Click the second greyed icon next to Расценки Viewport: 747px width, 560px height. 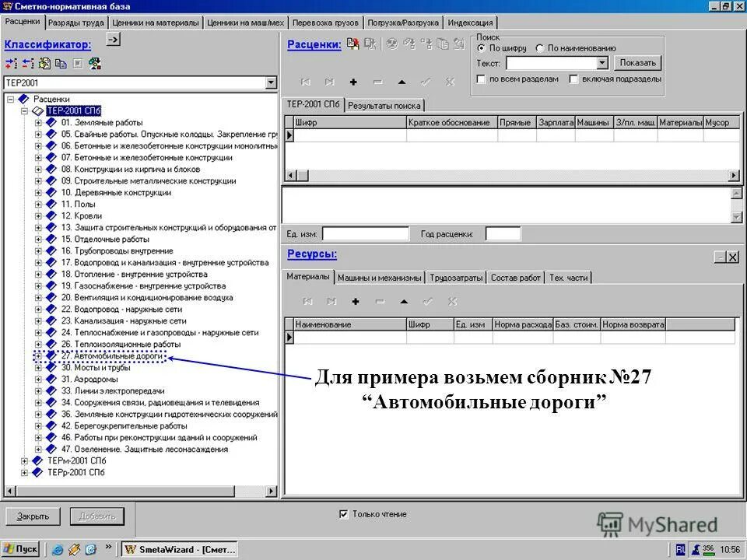(370, 44)
